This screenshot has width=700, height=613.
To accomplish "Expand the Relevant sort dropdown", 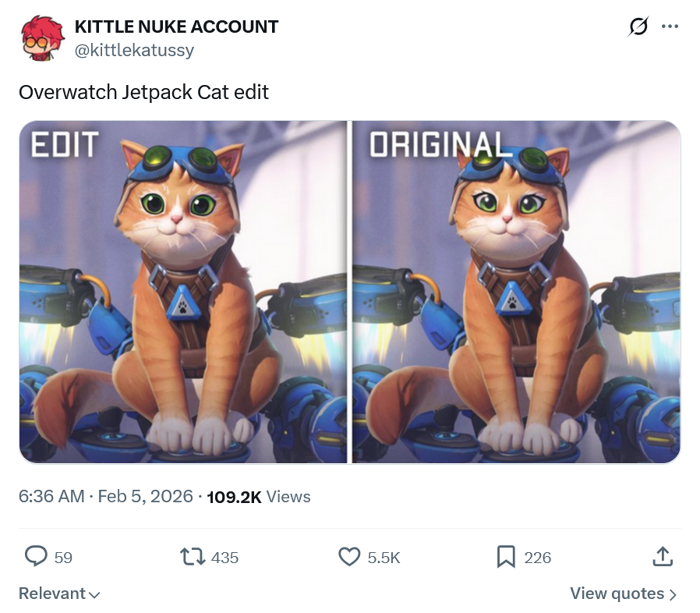I will [x=59, y=594].
